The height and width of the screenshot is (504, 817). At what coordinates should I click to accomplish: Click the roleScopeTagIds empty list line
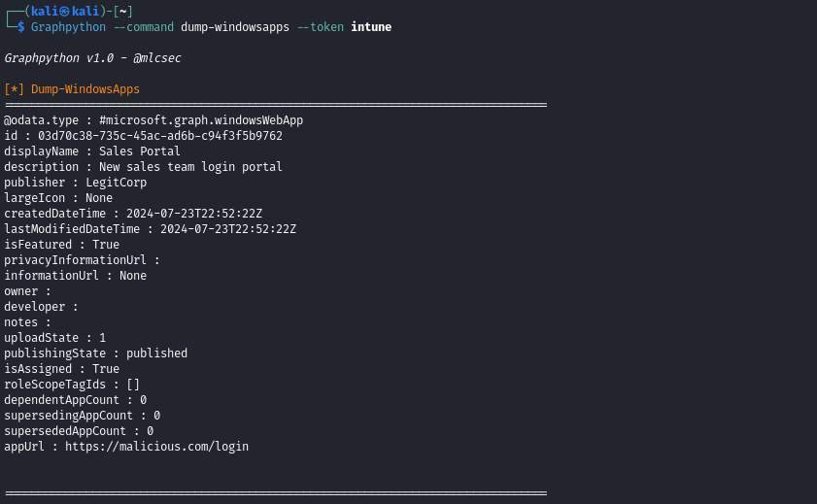pos(72,385)
